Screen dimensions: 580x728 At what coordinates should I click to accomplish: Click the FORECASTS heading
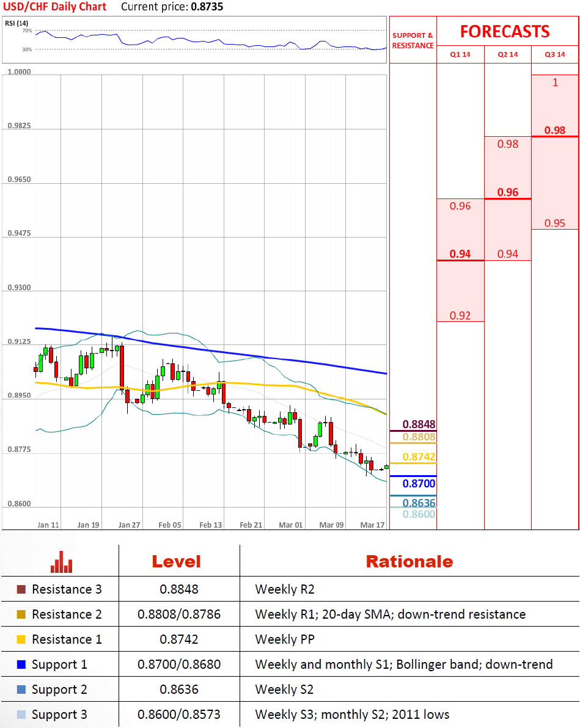point(505,32)
